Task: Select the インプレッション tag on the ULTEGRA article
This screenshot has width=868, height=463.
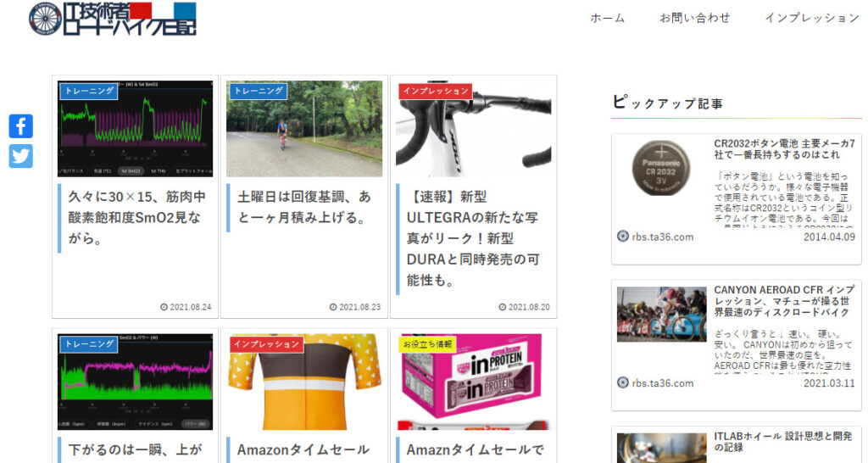Action: click(x=435, y=91)
